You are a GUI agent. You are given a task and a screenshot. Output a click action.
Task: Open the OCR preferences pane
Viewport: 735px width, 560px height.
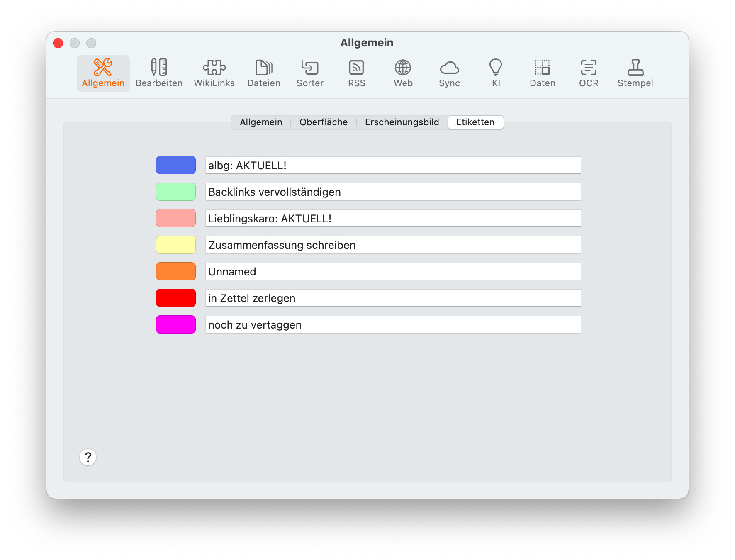[589, 73]
